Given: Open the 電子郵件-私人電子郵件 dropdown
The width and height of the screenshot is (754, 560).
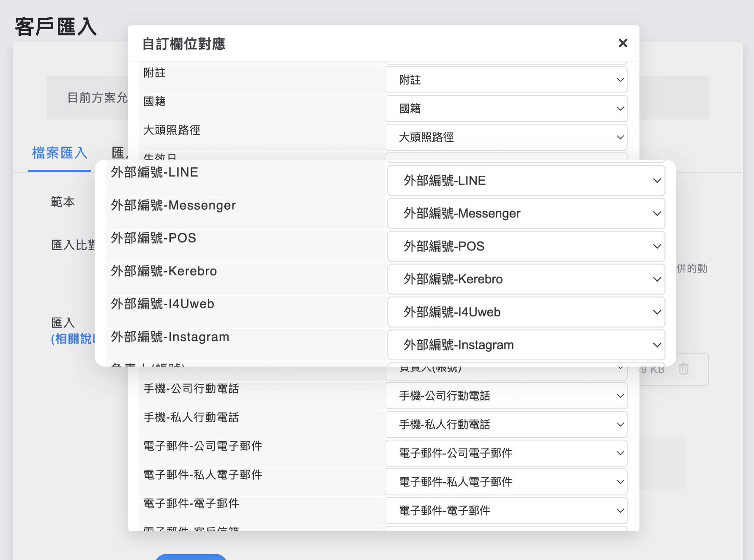Looking at the screenshot, I should click(x=505, y=482).
